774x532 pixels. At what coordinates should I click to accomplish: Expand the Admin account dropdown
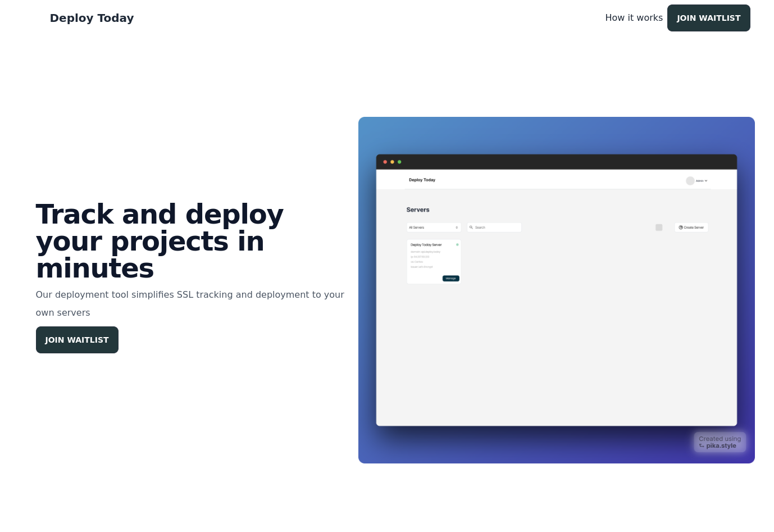697,180
